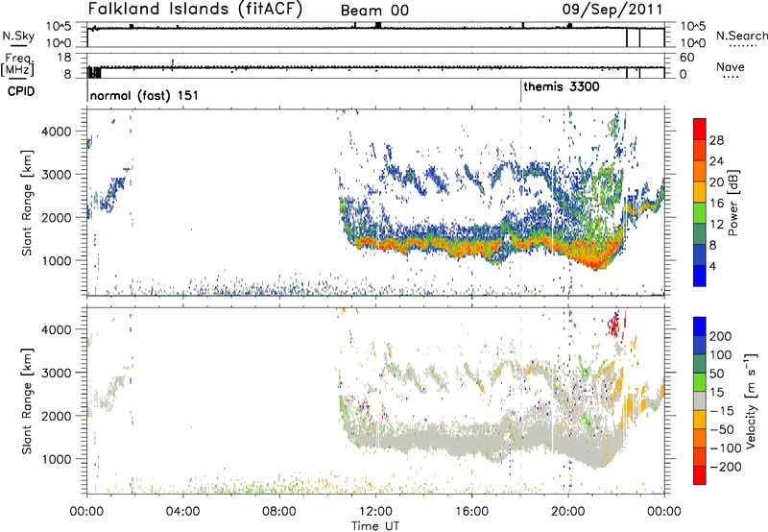Screen dimensions: 768x532
Task: Click the 'Slant Range [km]' label of Velocity panel
Action: pos(27,401)
